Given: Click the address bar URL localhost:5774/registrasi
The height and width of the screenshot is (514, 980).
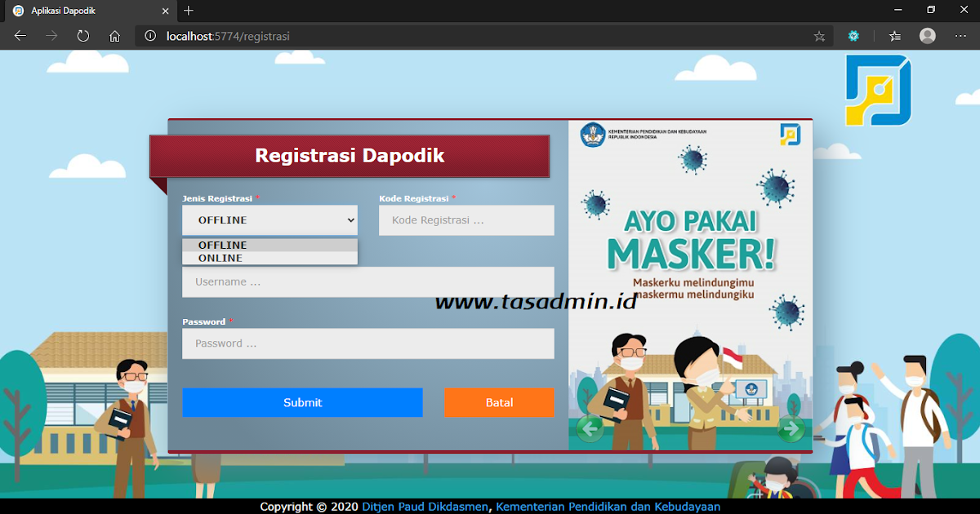Looking at the screenshot, I should click(x=228, y=36).
